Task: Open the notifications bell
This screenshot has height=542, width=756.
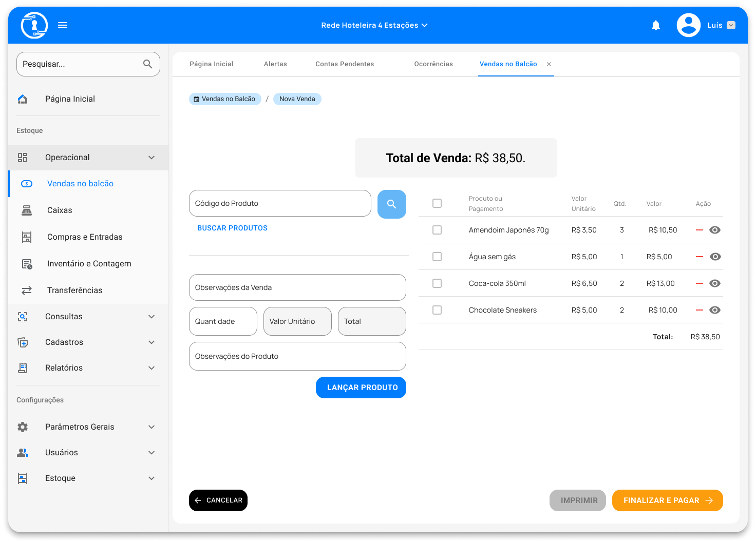Action: tap(656, 25)
